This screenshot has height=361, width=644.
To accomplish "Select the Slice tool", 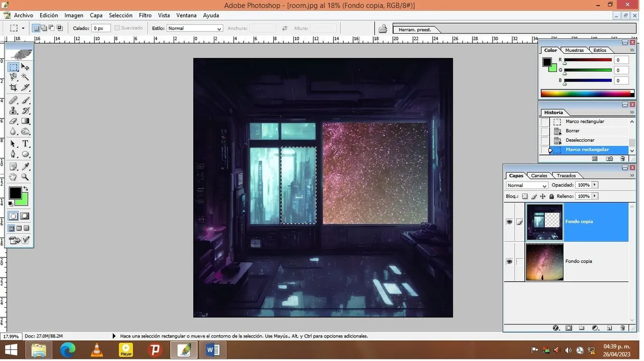I will pos(25,87).
